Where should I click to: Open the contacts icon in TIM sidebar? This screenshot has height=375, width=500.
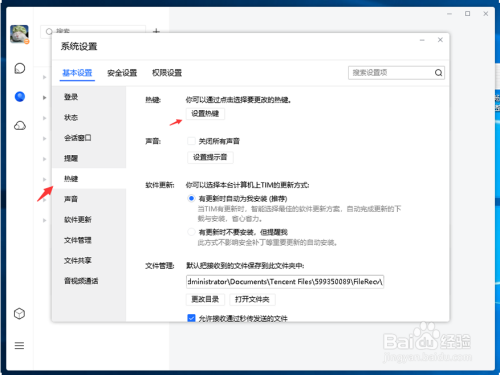coord(20,97)
